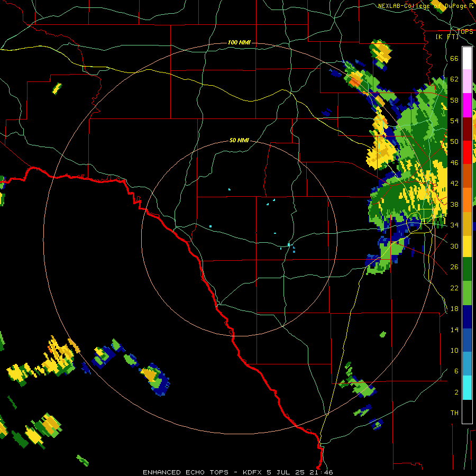Click the 46 legend value
The image size is (476, 476).
454,163
